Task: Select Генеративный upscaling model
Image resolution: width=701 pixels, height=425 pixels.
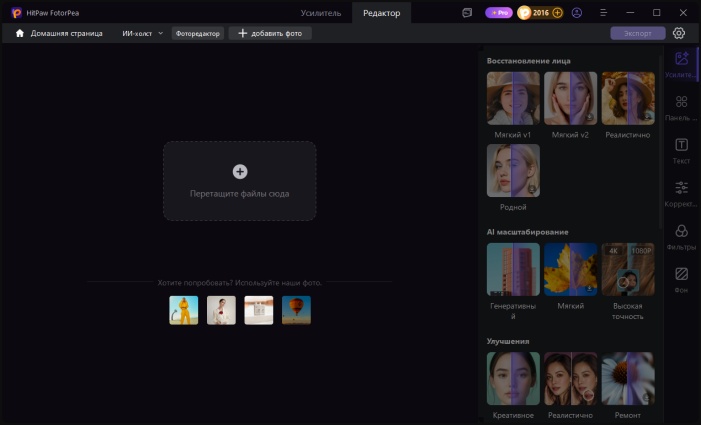Action: tap(513, 269)
